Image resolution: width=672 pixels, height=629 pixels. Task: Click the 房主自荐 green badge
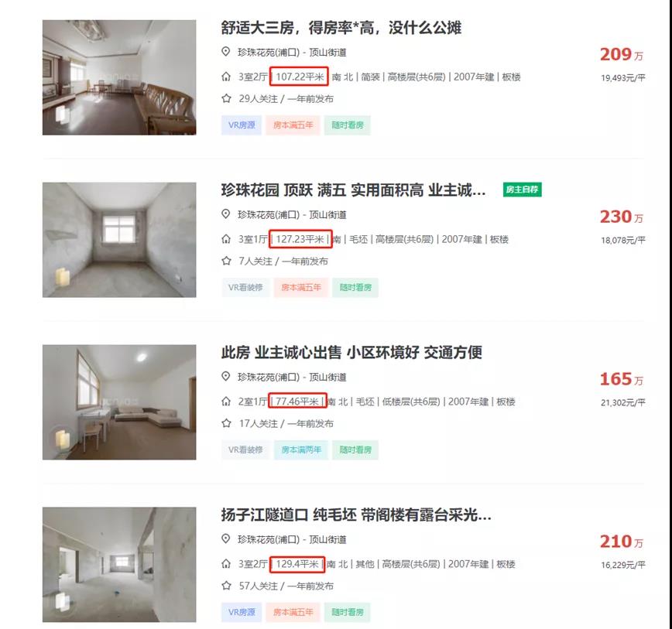point(522,190)
